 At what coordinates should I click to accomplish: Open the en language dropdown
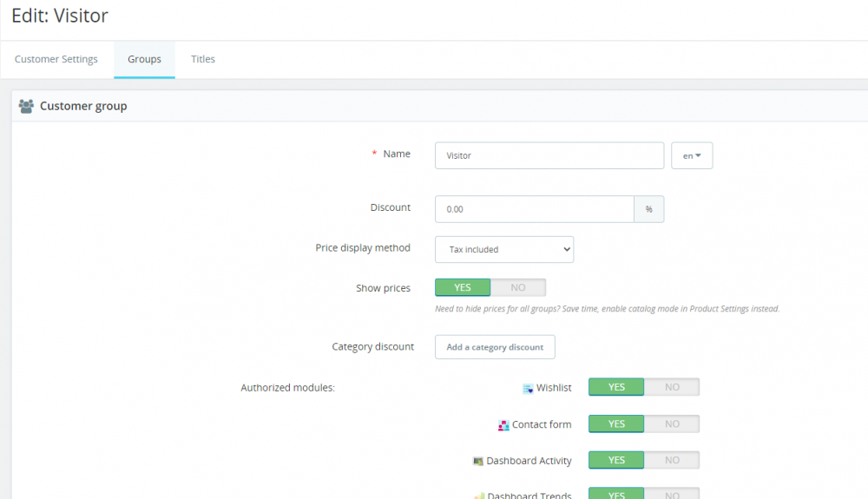692,155
